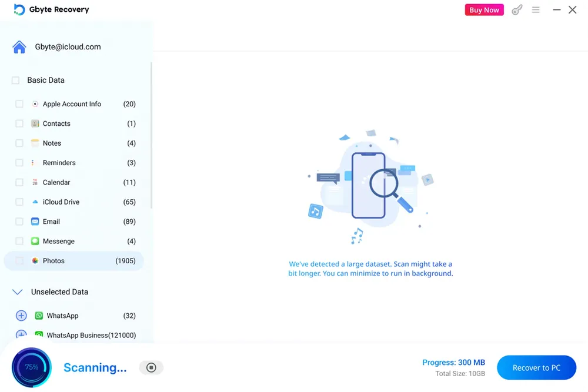The image size is (588, 392).
Task: Click the Buy Now button
Action: [484, 10]
